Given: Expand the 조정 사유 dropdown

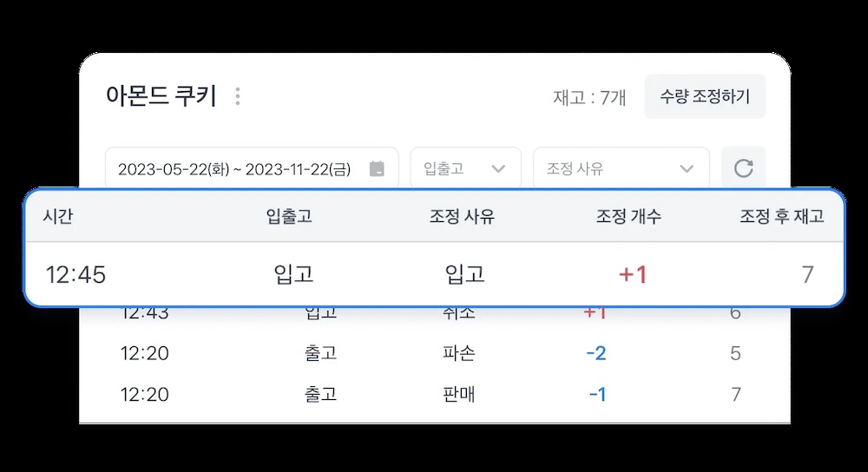Looking at the screenshot, I should (621, 168).
